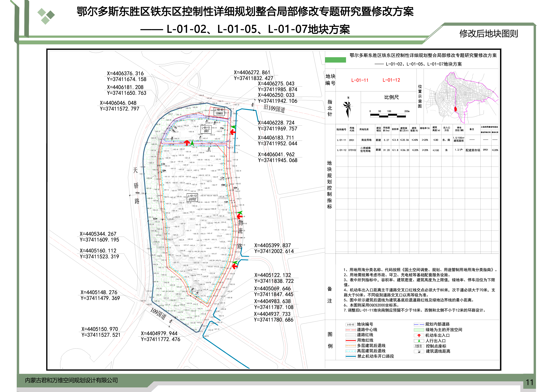This screenshot has height=392, width=555.
Task: Click the ≤3.8 plot ratio cell
Action: point(395,140)
